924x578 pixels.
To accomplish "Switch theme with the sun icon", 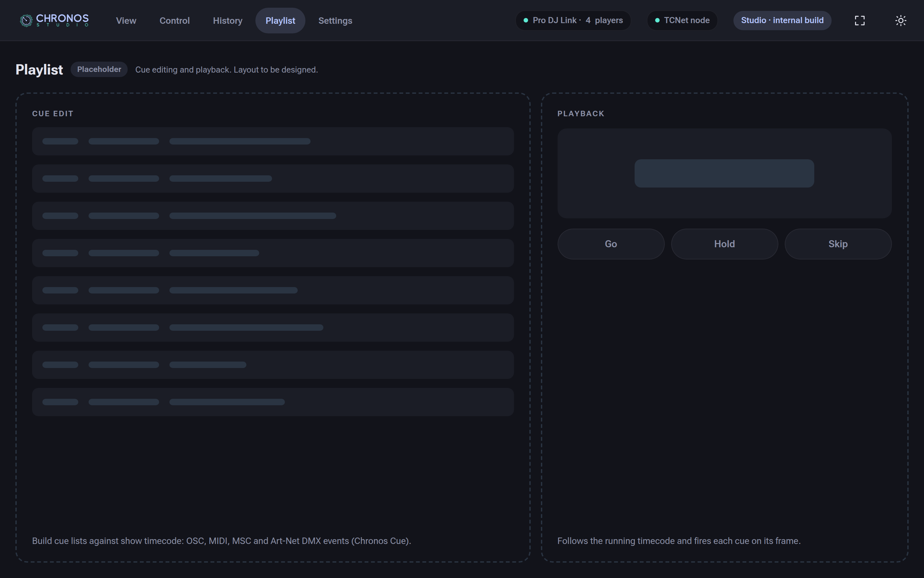I will pos(901,21).
